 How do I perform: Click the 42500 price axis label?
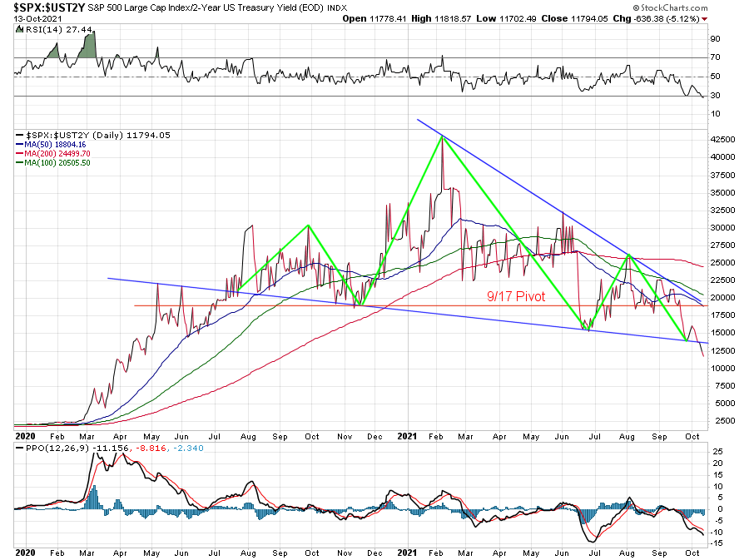click(x=722, y=140)
